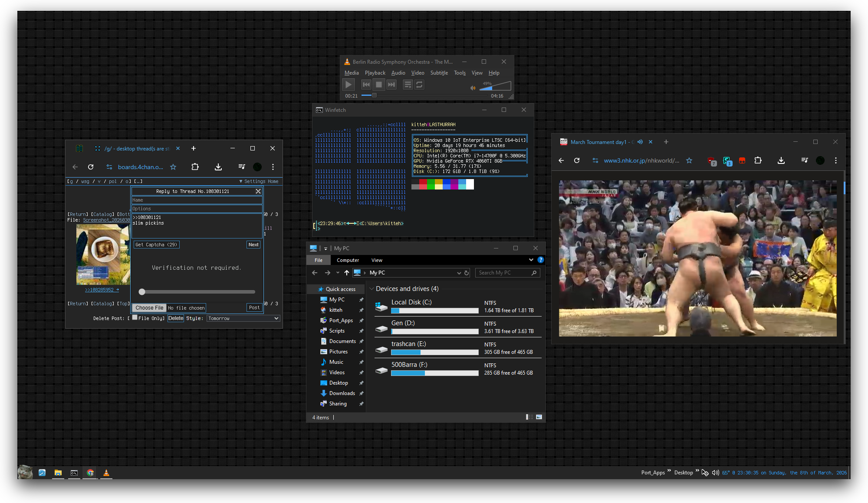This screenshot has width=868, height=503.
Task: Click the Get Captcha button
Action: [156, 245]
